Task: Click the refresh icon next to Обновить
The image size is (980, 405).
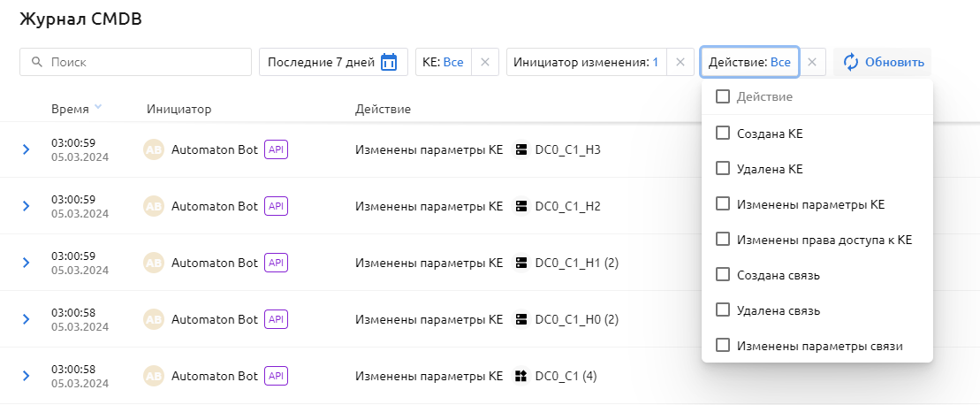Action: click(x=850, y=62)
